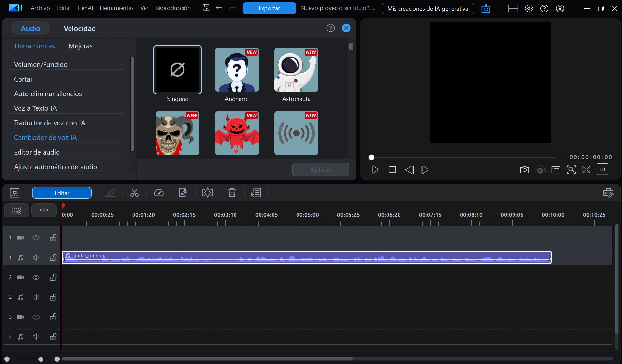Open preferences gear icon
622x364 pixels.
click(x=529, y=8)
